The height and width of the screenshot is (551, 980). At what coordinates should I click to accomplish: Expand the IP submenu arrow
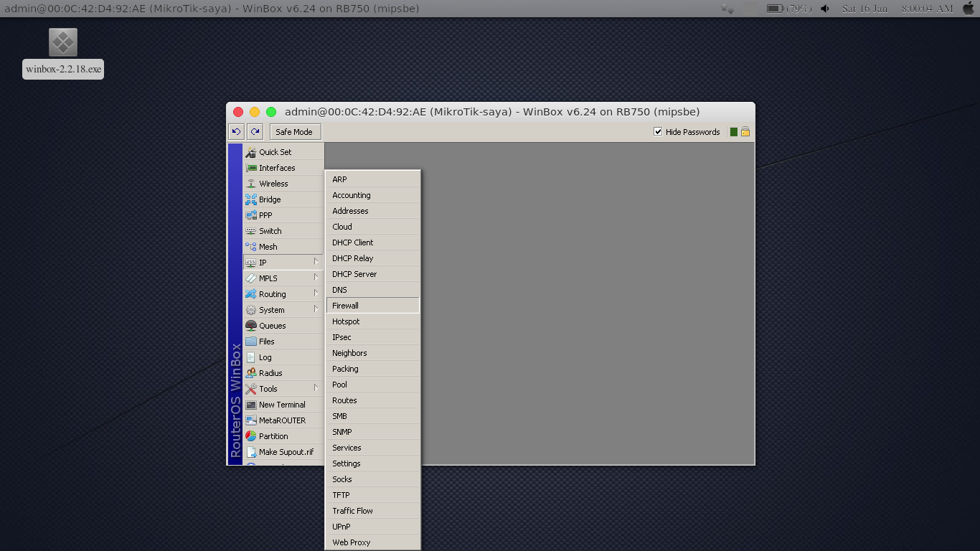(x=316, y=262)
